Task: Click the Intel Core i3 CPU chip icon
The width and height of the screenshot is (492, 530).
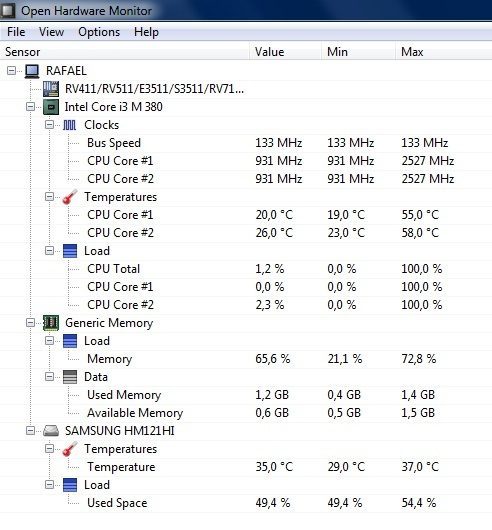Action: coord(51,107)
